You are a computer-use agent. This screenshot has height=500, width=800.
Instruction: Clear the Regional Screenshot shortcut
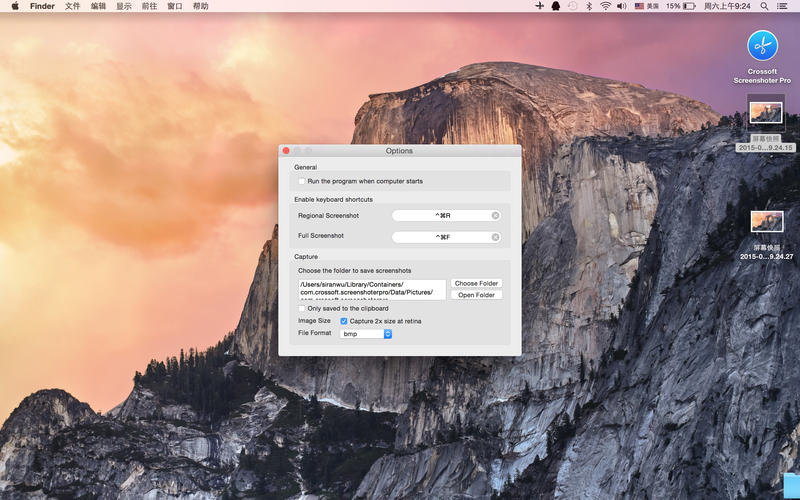click(x=495, y=216)
